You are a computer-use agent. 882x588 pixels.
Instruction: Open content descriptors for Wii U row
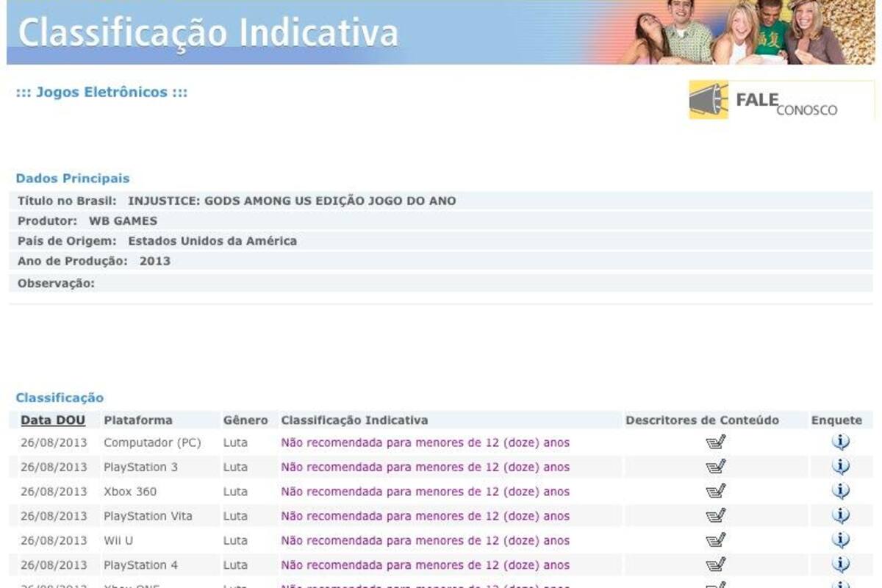tap(716, 540)
